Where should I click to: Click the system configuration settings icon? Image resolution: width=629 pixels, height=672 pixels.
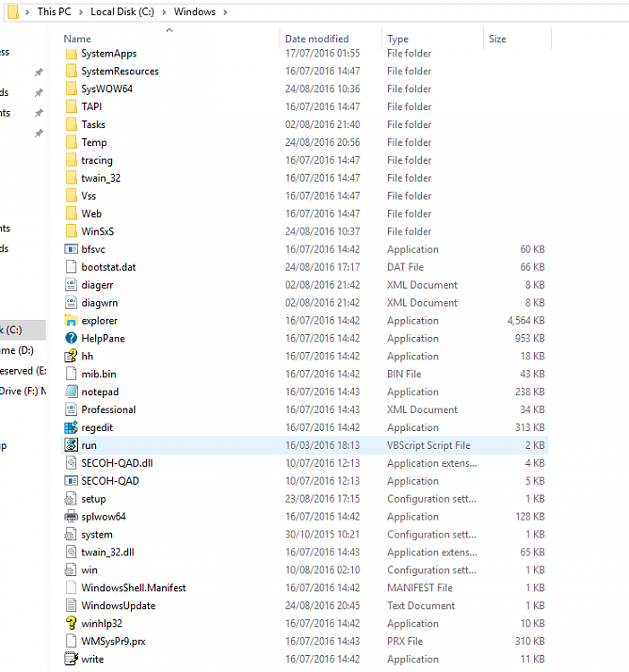[x=71, y=534]
